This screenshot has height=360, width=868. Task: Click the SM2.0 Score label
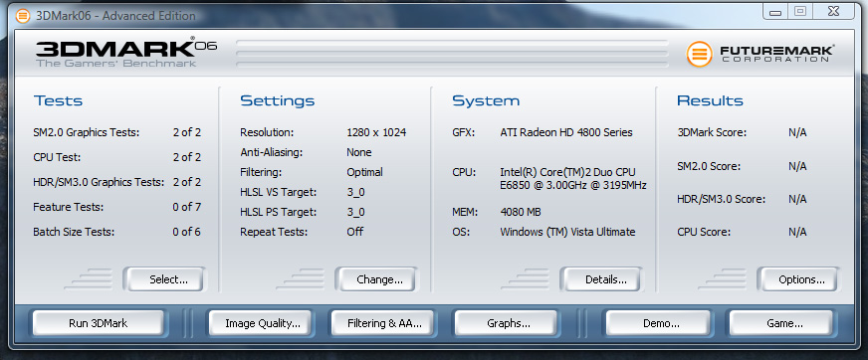pyautogui.click(x=709, y=166)
